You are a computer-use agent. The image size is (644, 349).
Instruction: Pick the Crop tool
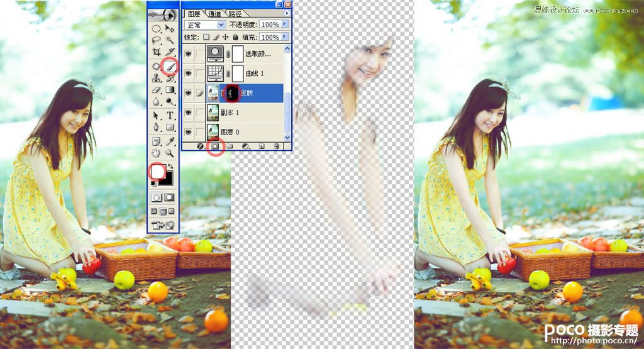click(157, 53)
